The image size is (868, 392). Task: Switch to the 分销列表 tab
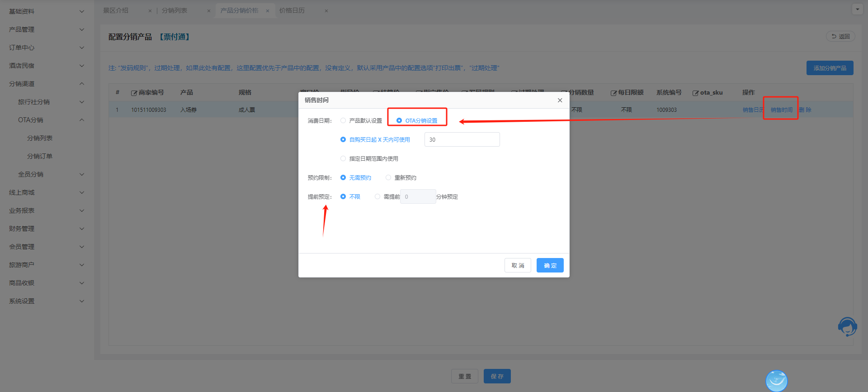tap(175, 10)
